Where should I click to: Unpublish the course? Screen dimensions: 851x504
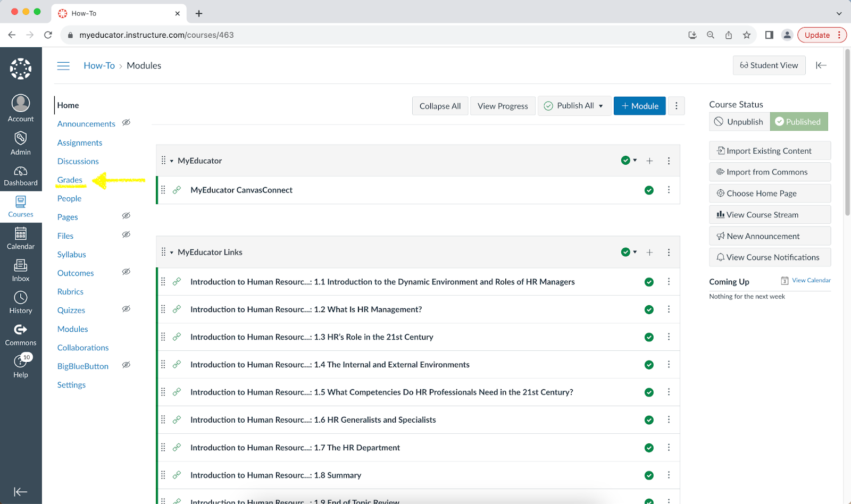click(x=739, y=122)
